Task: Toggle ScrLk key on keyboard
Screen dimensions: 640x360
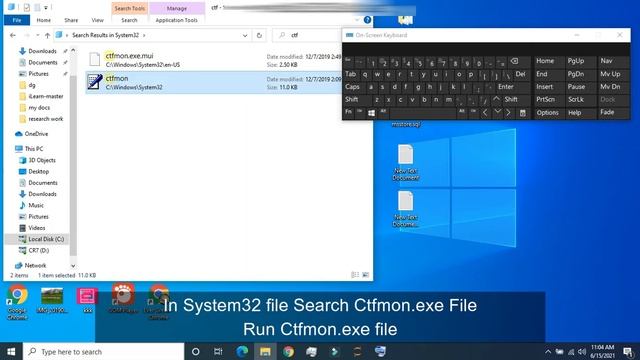Action: (x=576, y=100)
